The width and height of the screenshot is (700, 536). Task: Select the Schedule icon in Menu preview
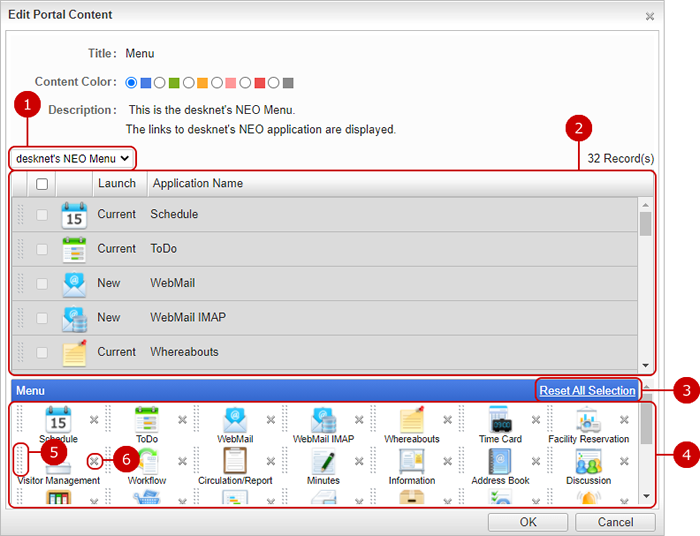[58, 419]
